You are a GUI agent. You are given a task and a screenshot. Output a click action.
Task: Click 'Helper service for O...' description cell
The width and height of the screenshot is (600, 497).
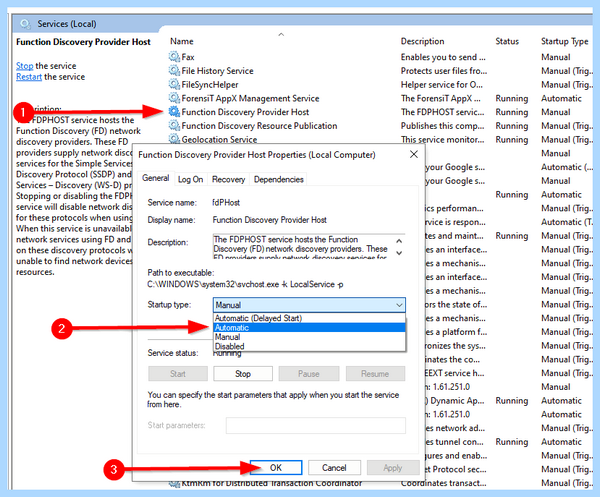point(442,85)
